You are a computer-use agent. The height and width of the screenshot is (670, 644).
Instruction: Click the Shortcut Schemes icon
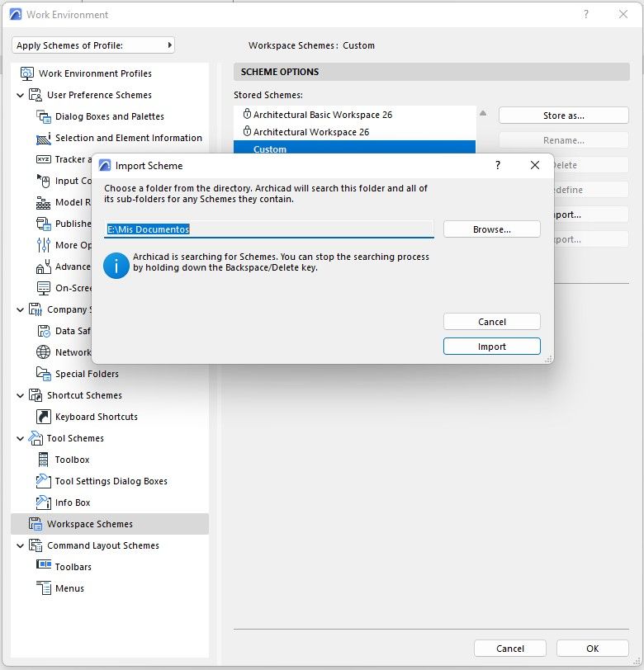(x=35, y=395)
